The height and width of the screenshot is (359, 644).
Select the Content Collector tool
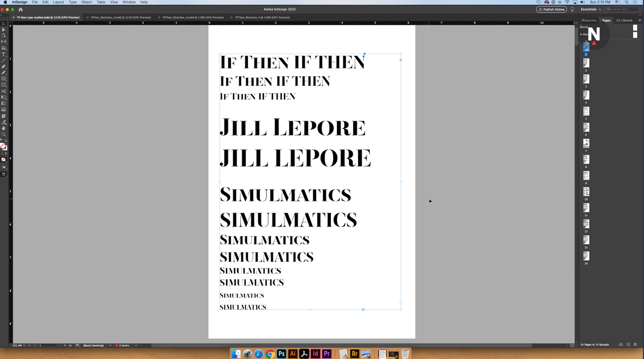coord(4,48)
